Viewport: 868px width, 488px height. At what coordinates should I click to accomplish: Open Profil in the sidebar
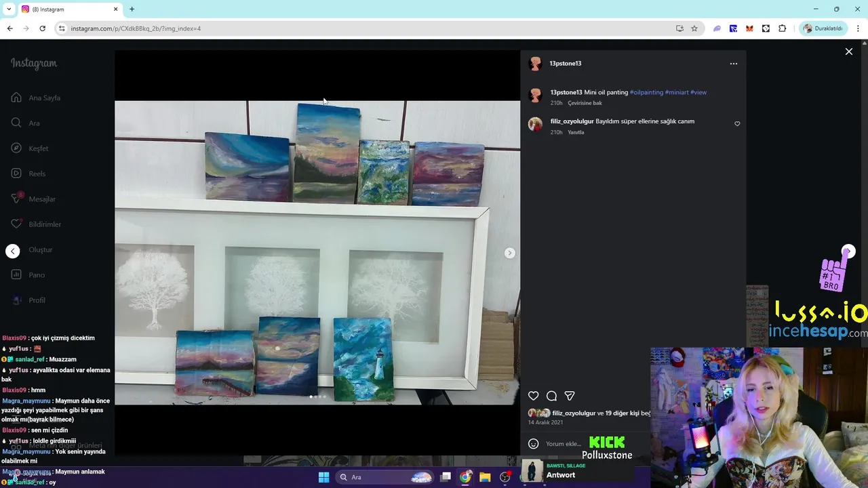(29, 300)
